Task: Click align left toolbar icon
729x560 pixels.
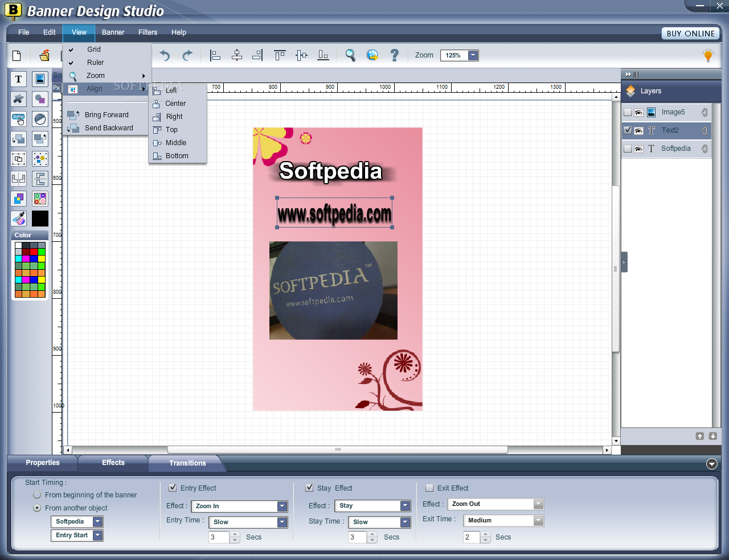Action: pyautogui.click(x=215, y=55)
